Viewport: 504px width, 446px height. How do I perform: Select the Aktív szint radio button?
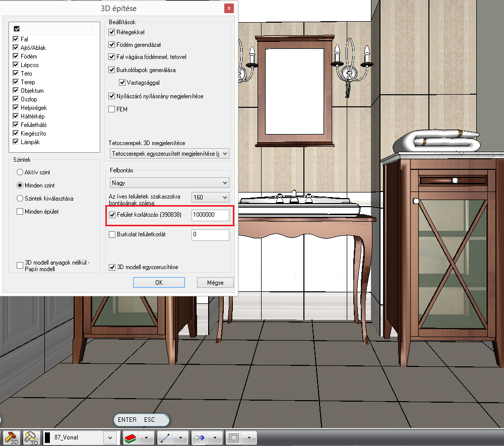pos(20,172)
